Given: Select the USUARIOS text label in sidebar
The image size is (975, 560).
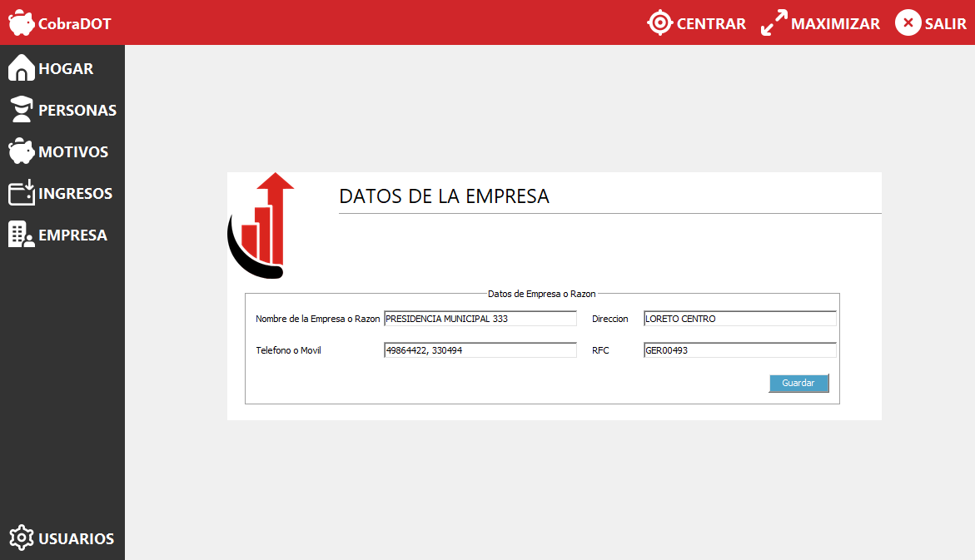Looking at the screenshot, I should [x=76, y=538].
